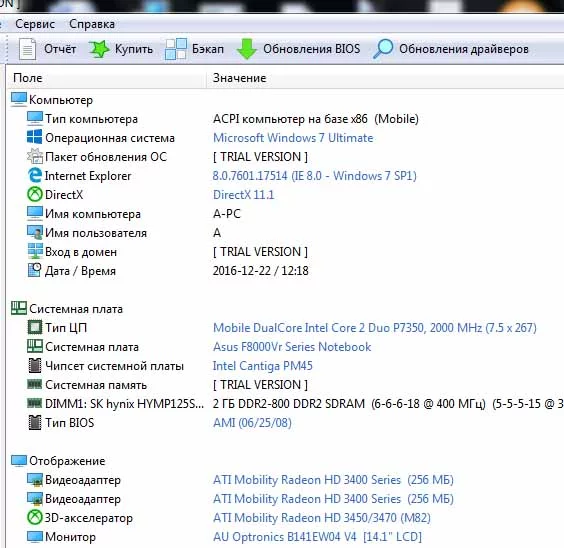Select the Internet Explorer row icon
Image resolution: width=564 pixels, height=548 pixels.
click(35, 175)
